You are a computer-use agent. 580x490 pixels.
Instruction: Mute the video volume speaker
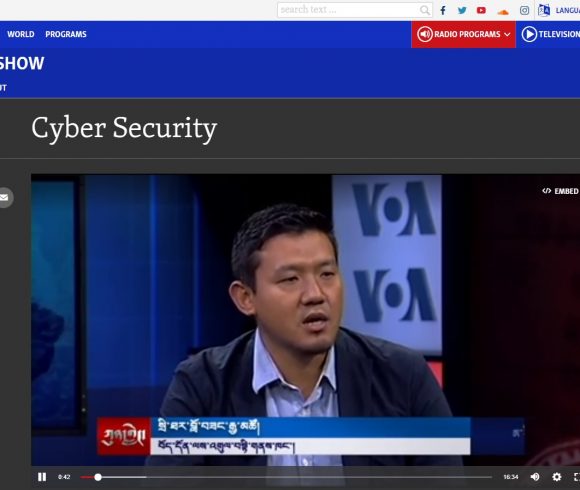(x=535, y=477)
